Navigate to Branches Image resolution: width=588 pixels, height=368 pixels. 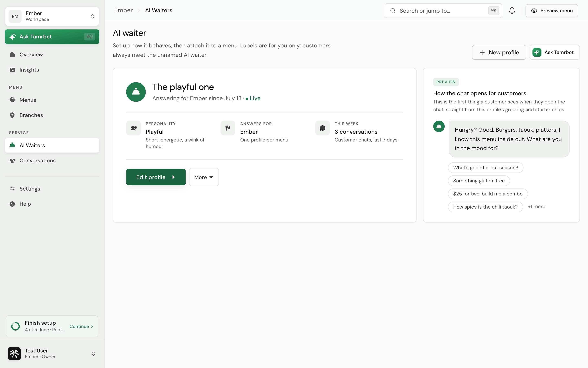(x=52, y=115)
